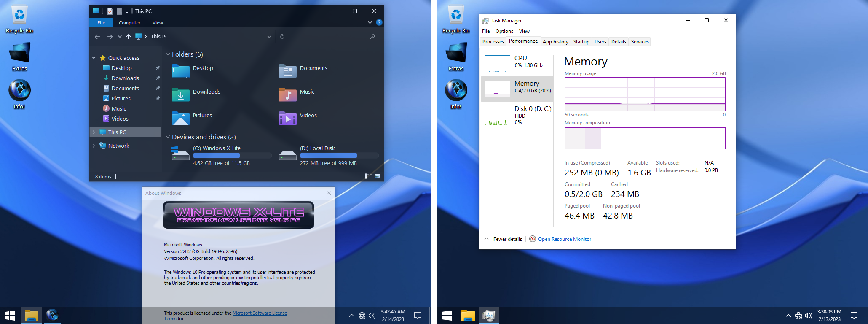Screen dimensions: 868x324
Task: Collapse the Devices and drives (2) group
Action: [168, 137]
